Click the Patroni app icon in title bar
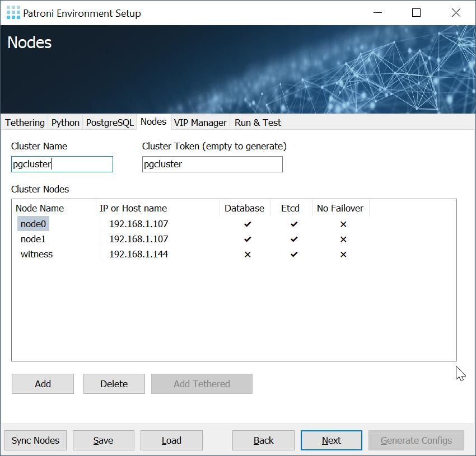 (x=13, y=13)
